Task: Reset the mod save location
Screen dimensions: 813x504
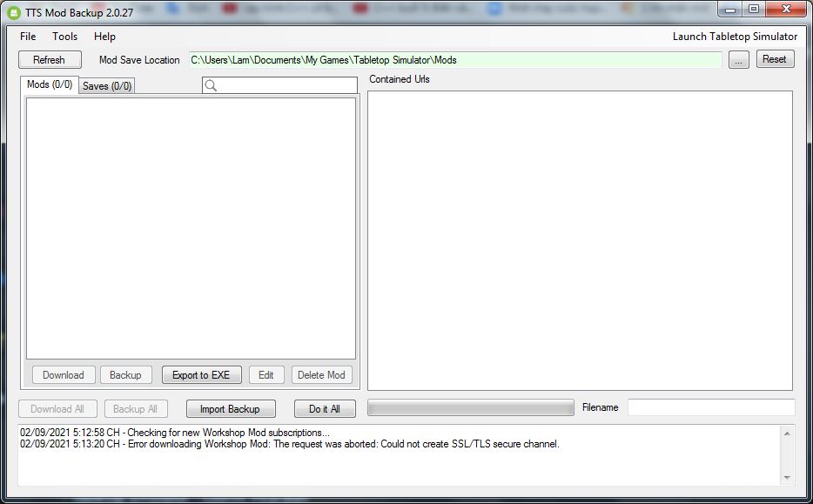Action: 774,59
